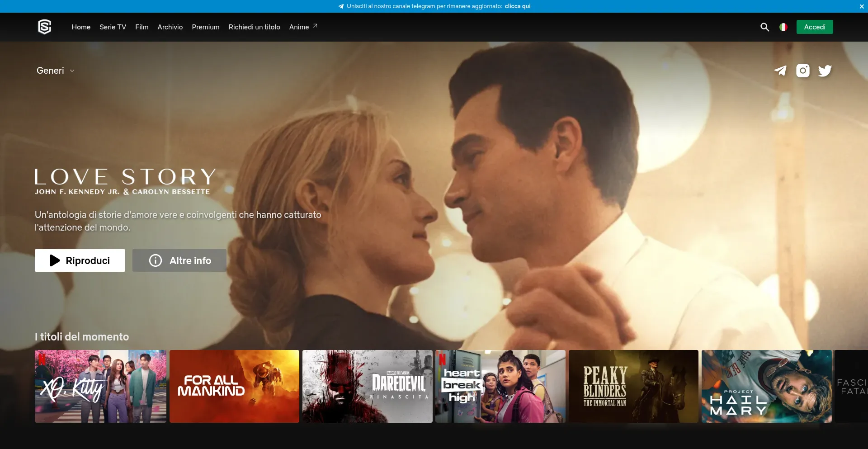Click the Riproduci play button
Image resolution: width=868 pixels, height=449 pixels.
(x=80, y=260)
